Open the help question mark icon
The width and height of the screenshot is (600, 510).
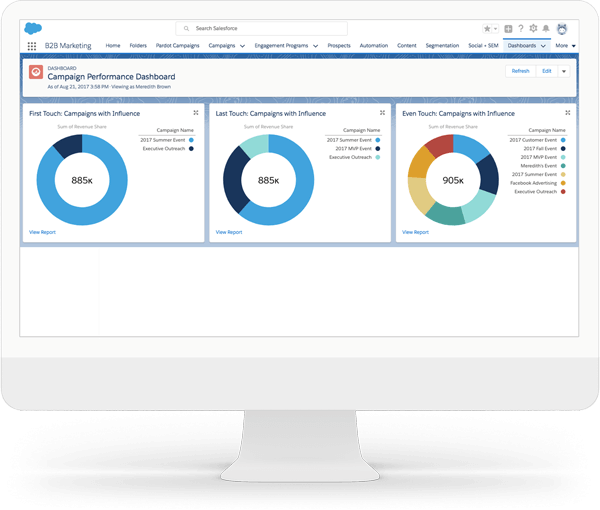click(521, 28)
